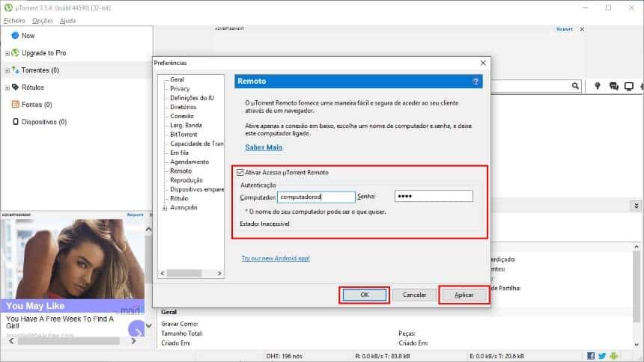The image size is (644, 362).
Task: Click the double-chevron collapse detail pane button
Action: click(x=637, y=205)
